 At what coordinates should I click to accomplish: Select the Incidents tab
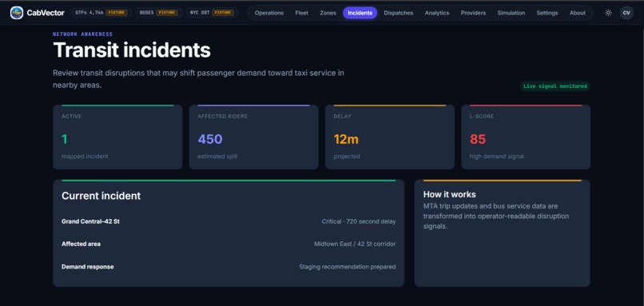pyautogui.click(x=360, y=13)
